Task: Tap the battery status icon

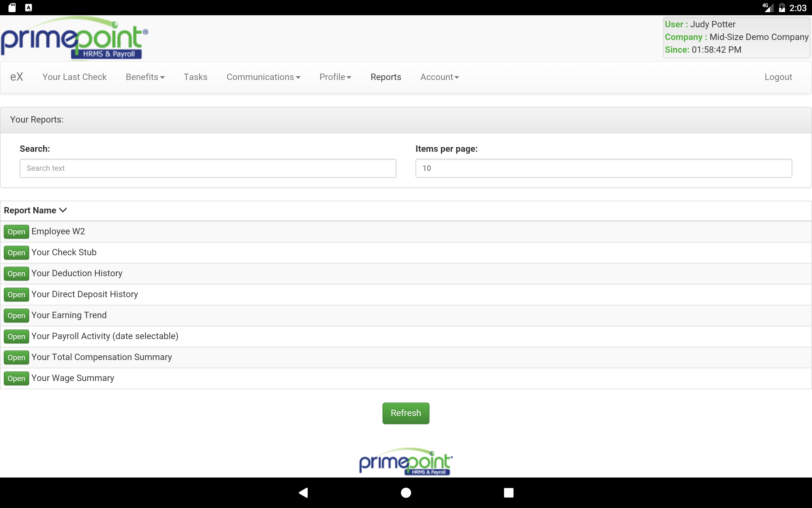Action: (782, 7)
